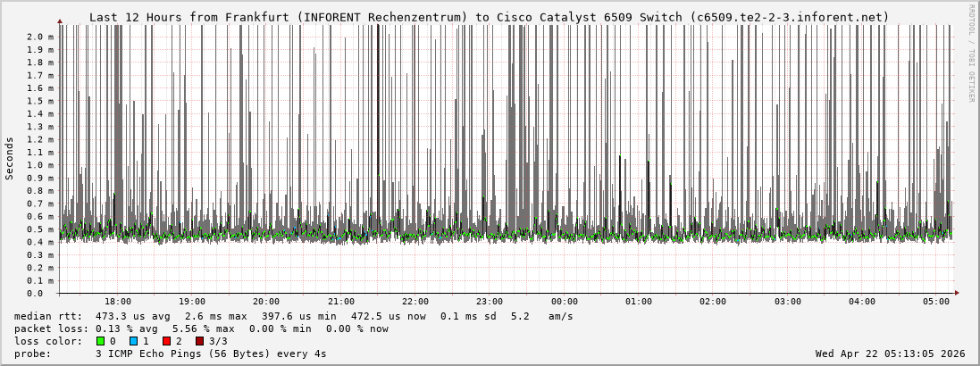This screenshot has width=980, height=366.
Task: Click the y-axis top arrow marker
Action: click(x=60, y=21)
